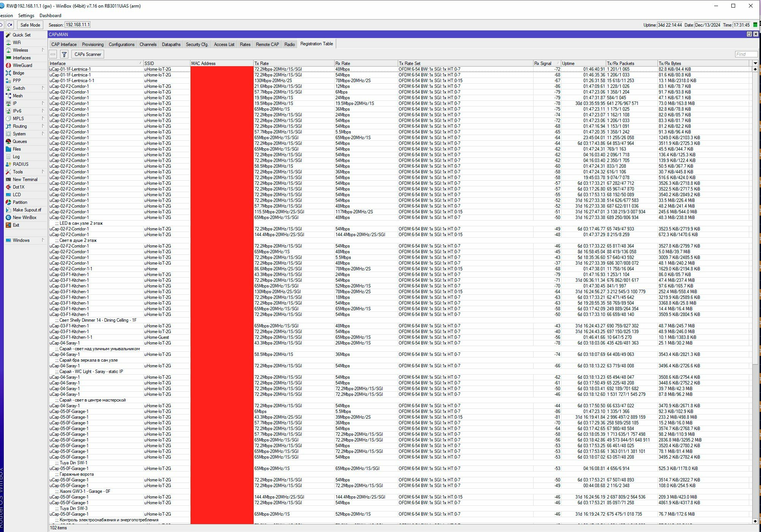Viewport: 761px width, 532px height.
Task: Expand the IP submenu
Action: point(43,103)
